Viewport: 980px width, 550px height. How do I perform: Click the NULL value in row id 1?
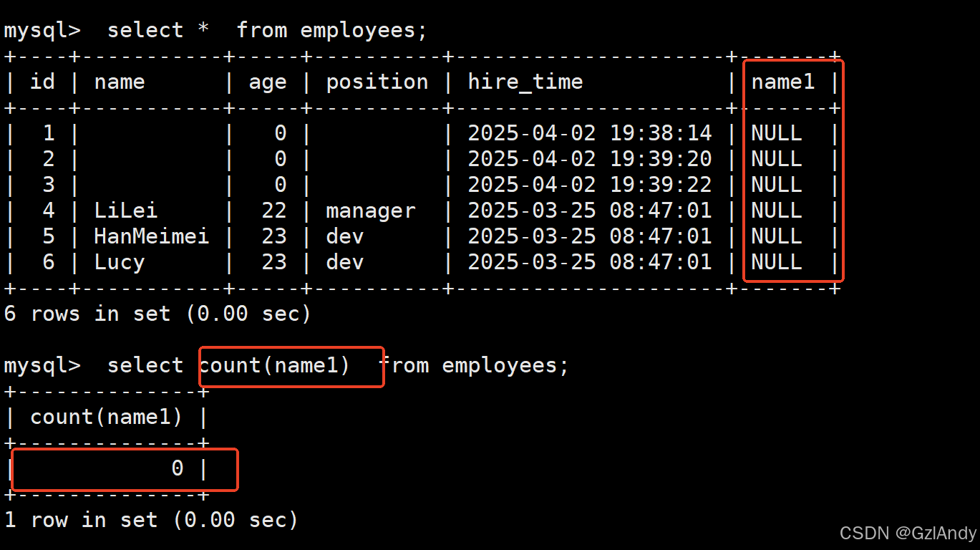[777, 133]
